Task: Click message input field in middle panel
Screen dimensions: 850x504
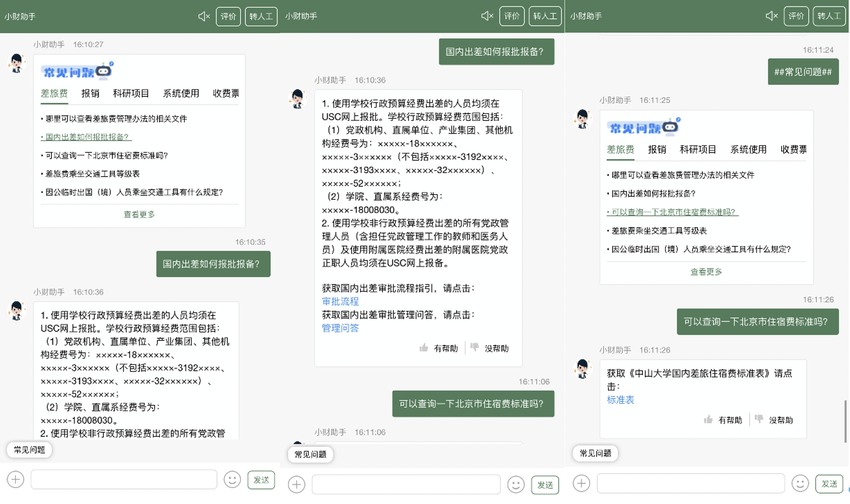Action: (x=406, y=484)
